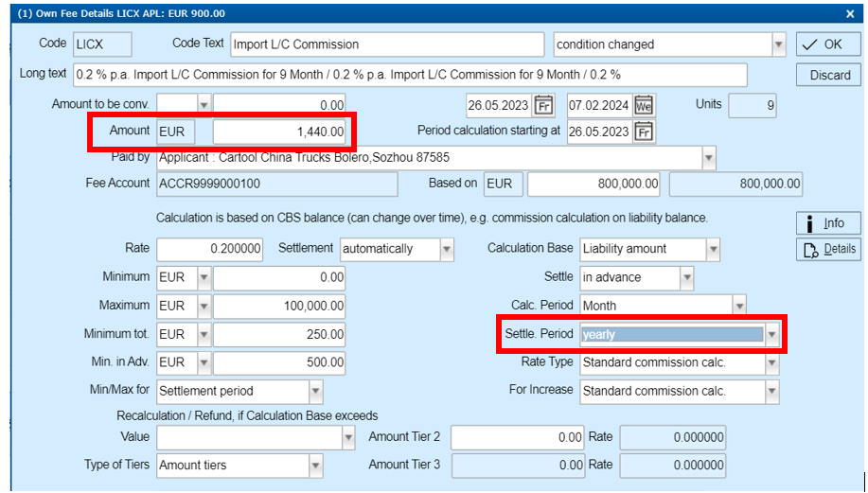Screen dimensions: 868x493
Task: Open calendar icon for Period calculation starting date
Action: click(x=644, y=132)
